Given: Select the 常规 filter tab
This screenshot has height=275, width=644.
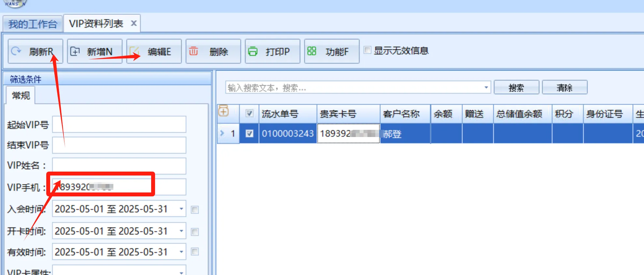Looking at the screenshot, I should click(21, 96).
